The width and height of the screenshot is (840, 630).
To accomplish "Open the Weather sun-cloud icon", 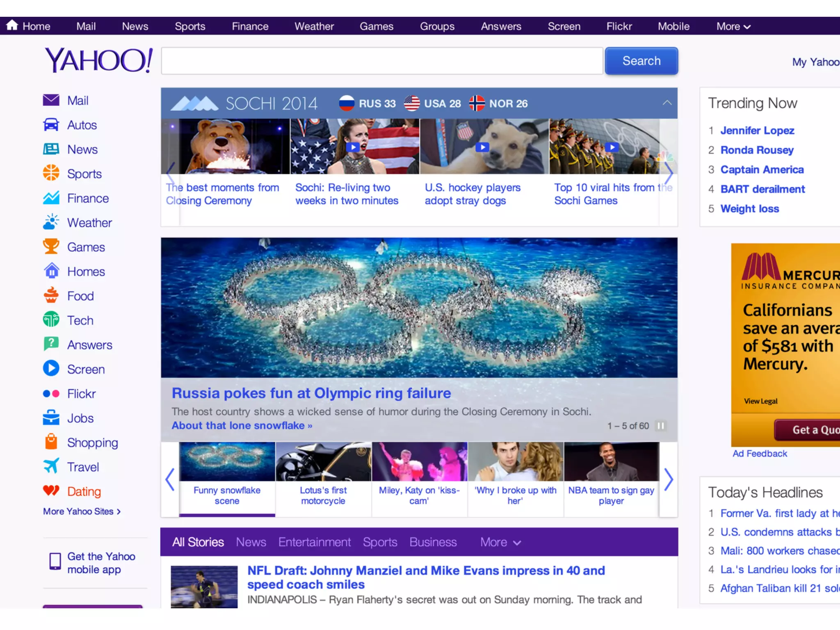I will pos(51,222).
